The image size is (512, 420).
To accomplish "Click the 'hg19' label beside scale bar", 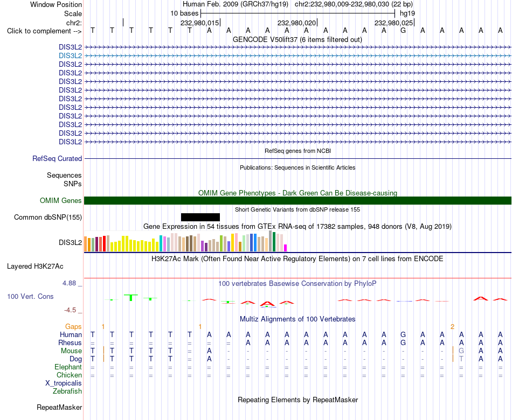I will click(x=407, y=13).
